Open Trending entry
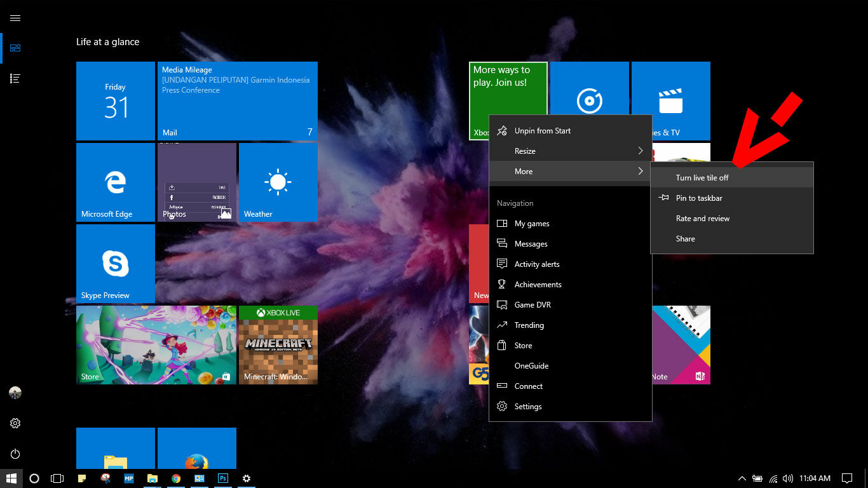This screenshot has height=488, width=868. point(571,325)
